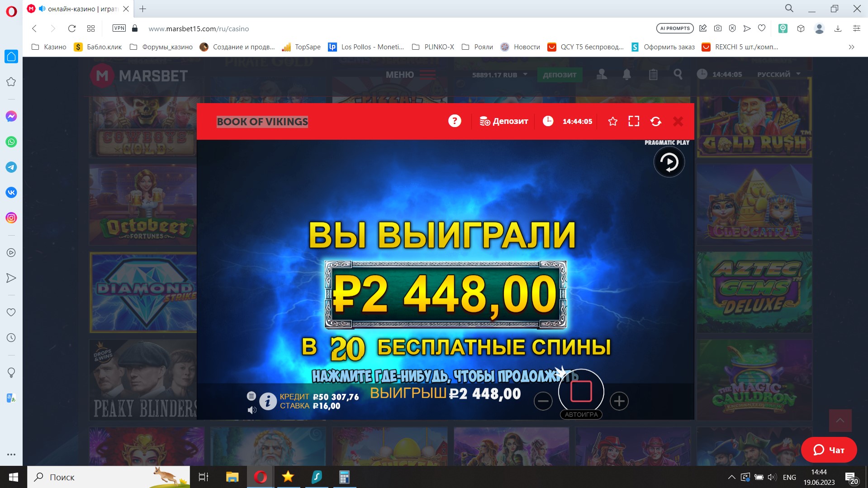868x488 pixels.
Task: Open Telegram in the Opera sidebar
Action: (11, 167)
